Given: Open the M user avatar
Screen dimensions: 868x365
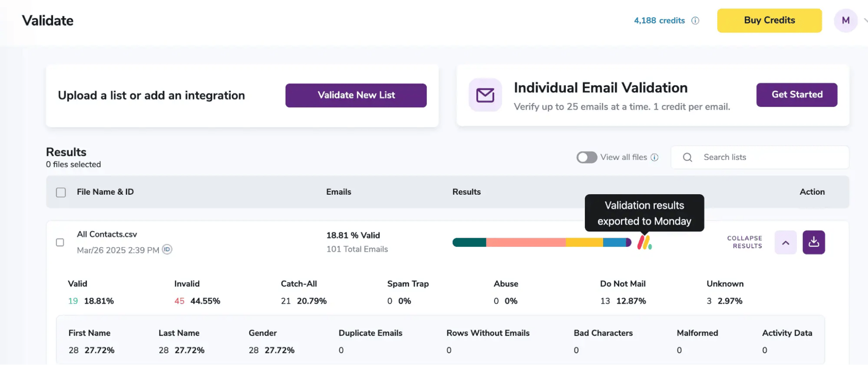Looking at the screenshot, I should [845, 20].
